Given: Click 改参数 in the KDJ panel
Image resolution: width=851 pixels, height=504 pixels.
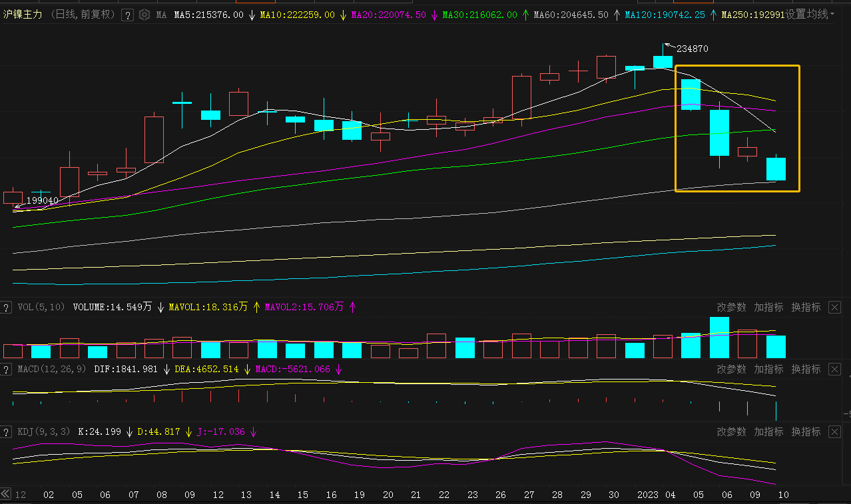Looking at the screenshot, I should [x=731, y=431].
